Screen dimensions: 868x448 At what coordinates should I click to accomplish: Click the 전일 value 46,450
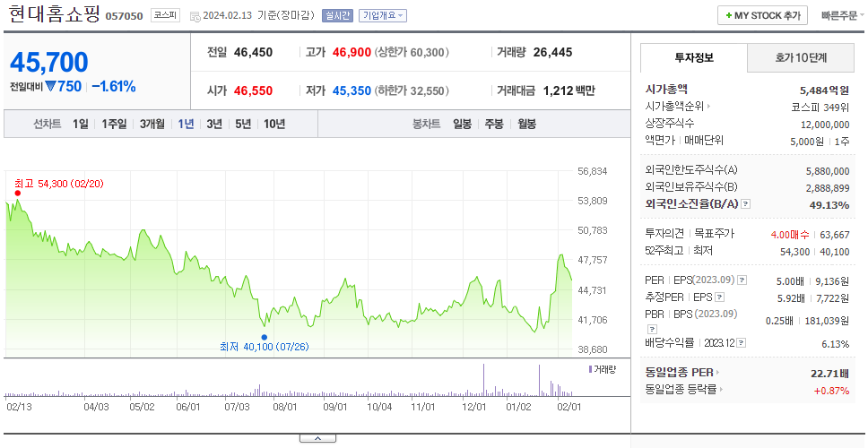click(x=253, y=53)
